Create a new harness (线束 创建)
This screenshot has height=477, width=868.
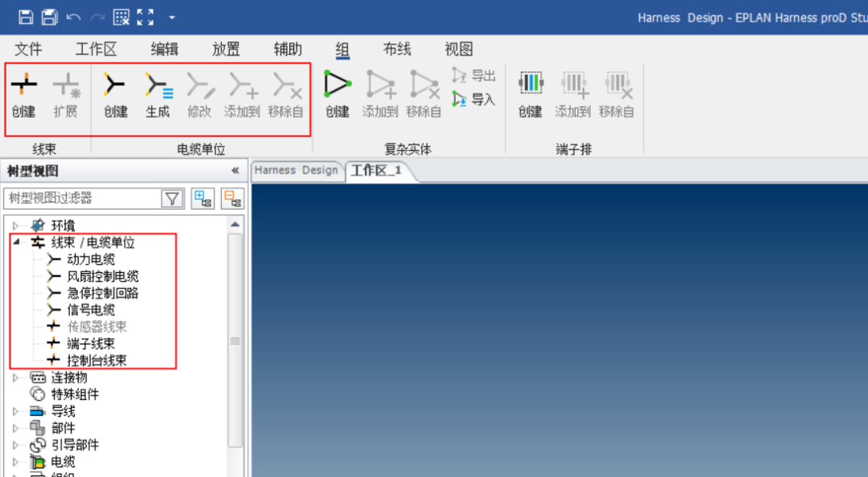pyautogui.click(x=24, y=96)
